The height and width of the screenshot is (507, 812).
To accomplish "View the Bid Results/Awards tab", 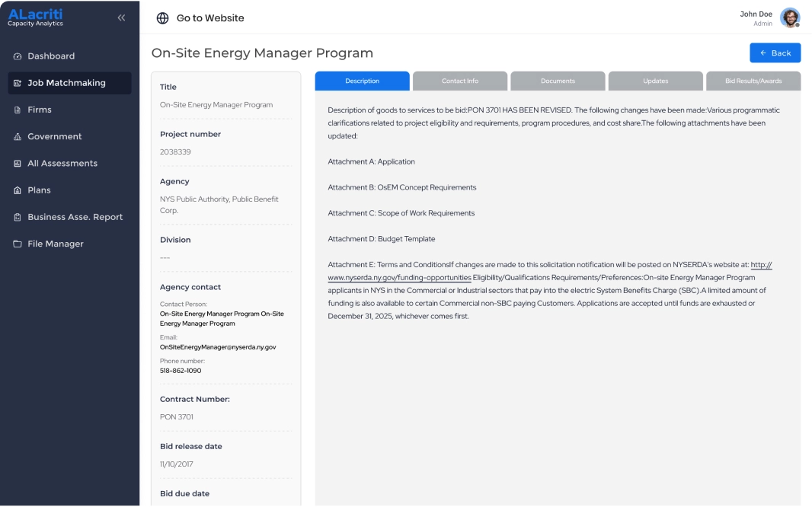I will (x=753, y=81).
